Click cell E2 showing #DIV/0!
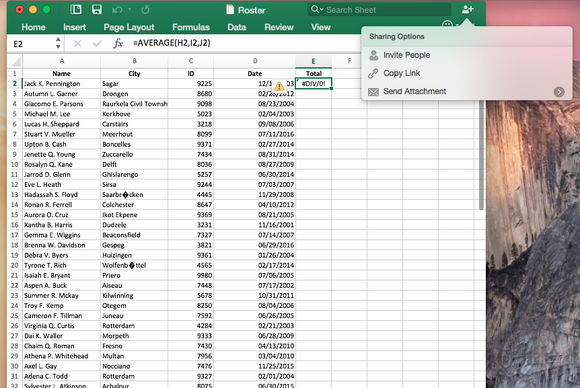The height and width of the screenshot is (388, 580). pyautogui.click(x=314, y=84)
